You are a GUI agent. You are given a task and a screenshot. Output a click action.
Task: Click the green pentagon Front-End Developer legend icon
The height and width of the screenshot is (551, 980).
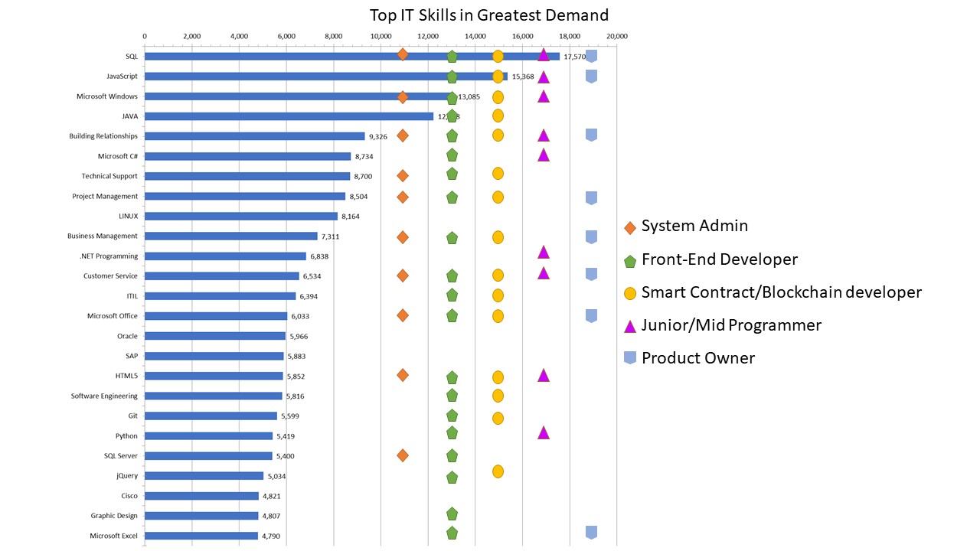tap(630, 261)
